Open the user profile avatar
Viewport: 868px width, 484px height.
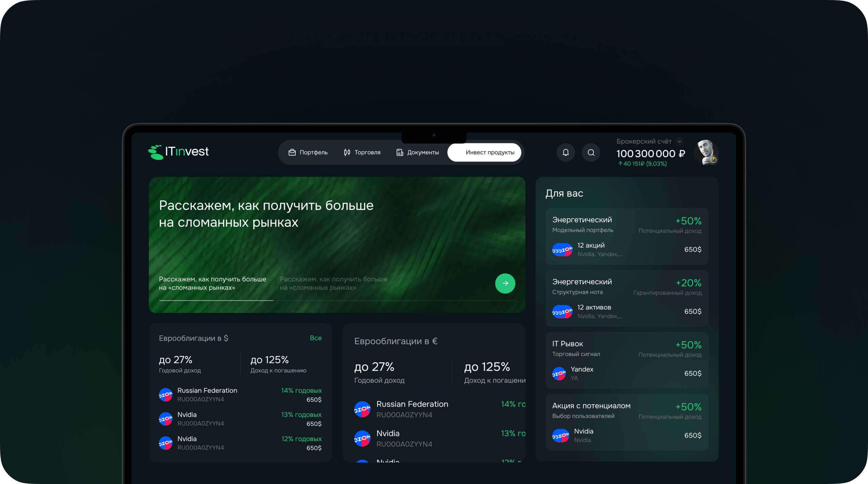pos(706,153)
